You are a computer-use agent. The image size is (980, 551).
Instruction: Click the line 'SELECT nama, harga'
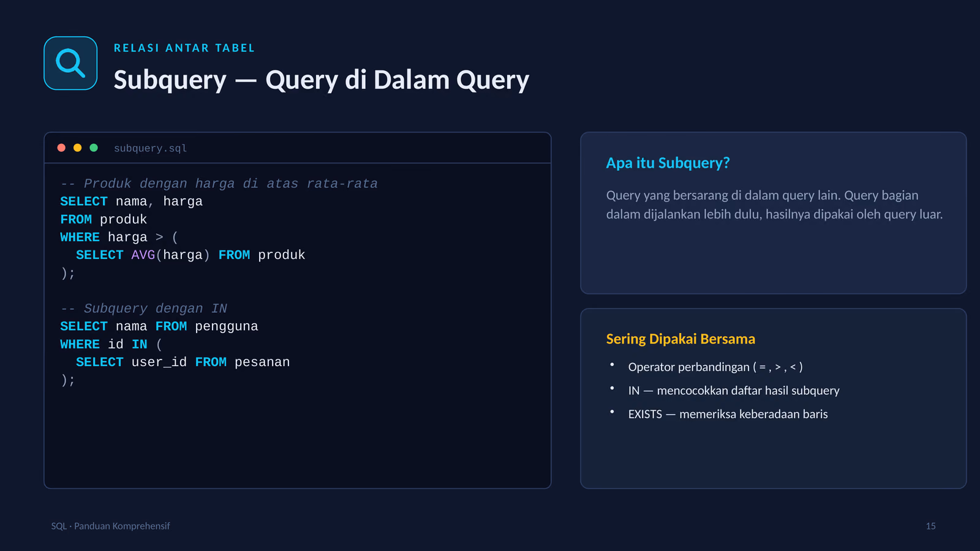(x=131, y=201)
